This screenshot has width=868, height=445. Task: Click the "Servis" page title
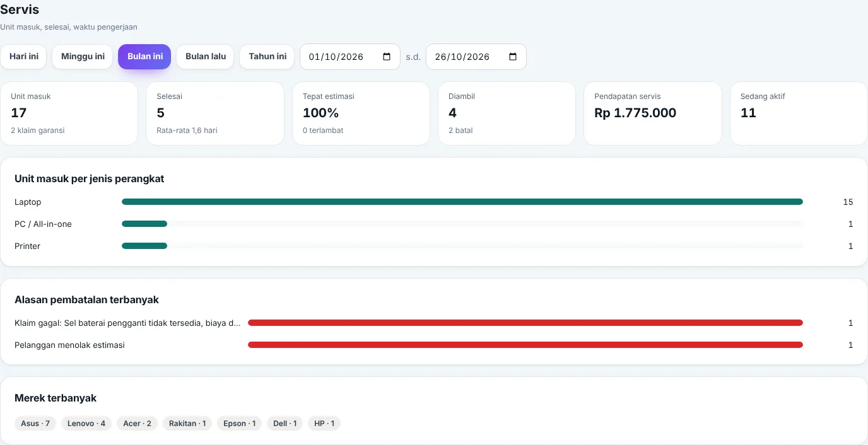point(20,10)
